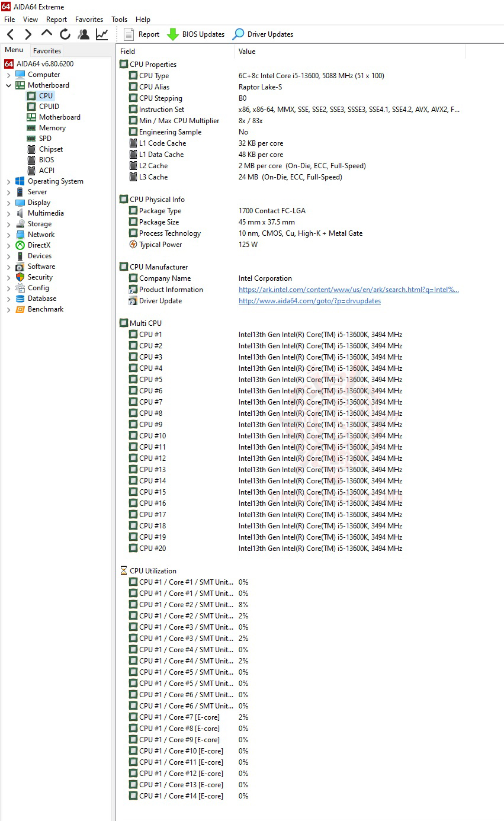Screen dimensions: 504x821
Task: Click the Multi CPU section header
Action: click(146, 323)
